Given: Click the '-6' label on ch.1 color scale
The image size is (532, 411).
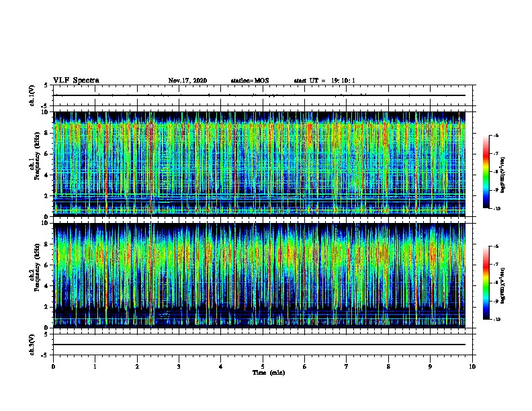Looking at the screenshot, I should click(496, 136).
